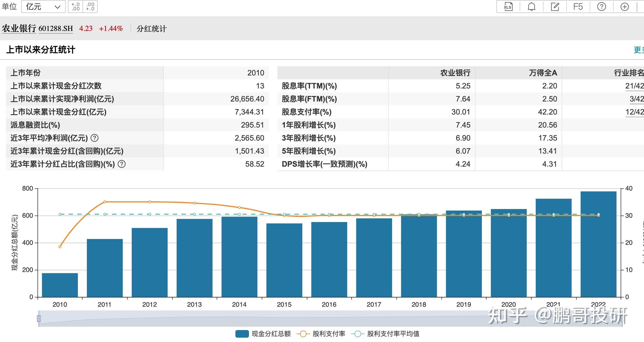This screenshot has width=644, height=342.
Task: Open the 农业银行 stock name link
Action: coord(19,28)
